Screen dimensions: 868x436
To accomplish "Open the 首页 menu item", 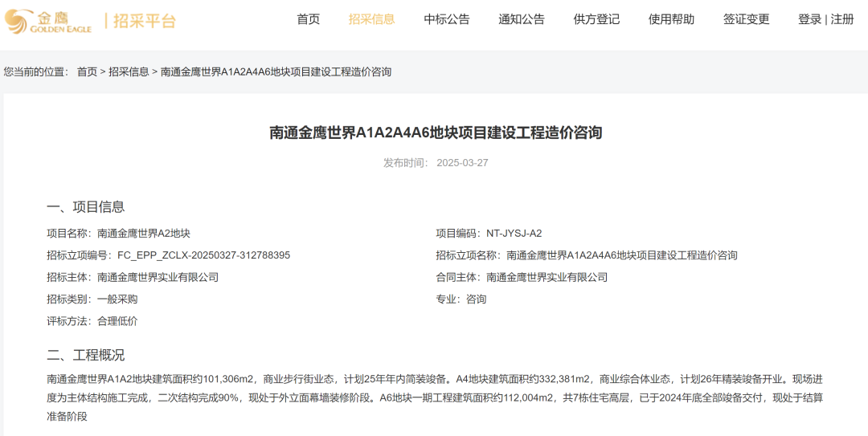I will 309,19.
